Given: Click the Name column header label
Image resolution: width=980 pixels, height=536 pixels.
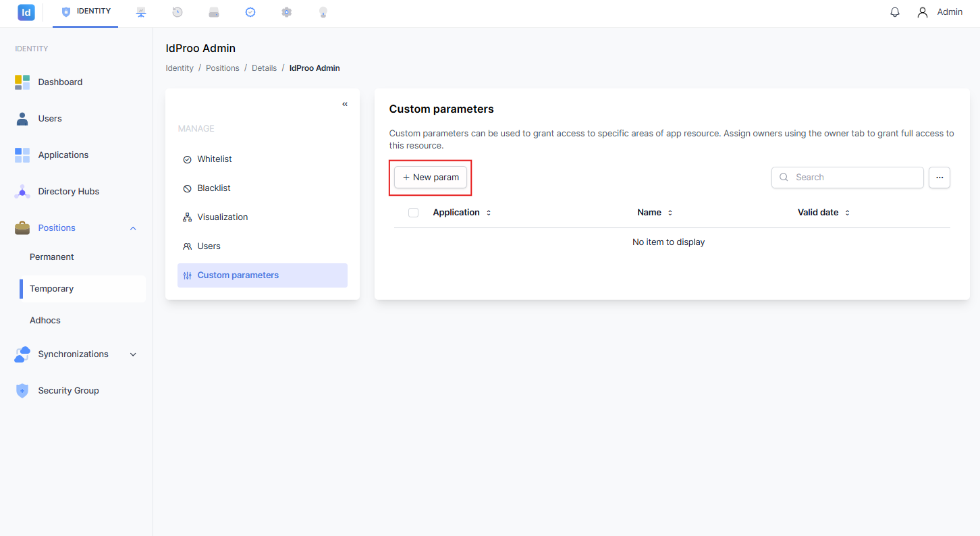Looking at the screenshot, I should (649, 213).
